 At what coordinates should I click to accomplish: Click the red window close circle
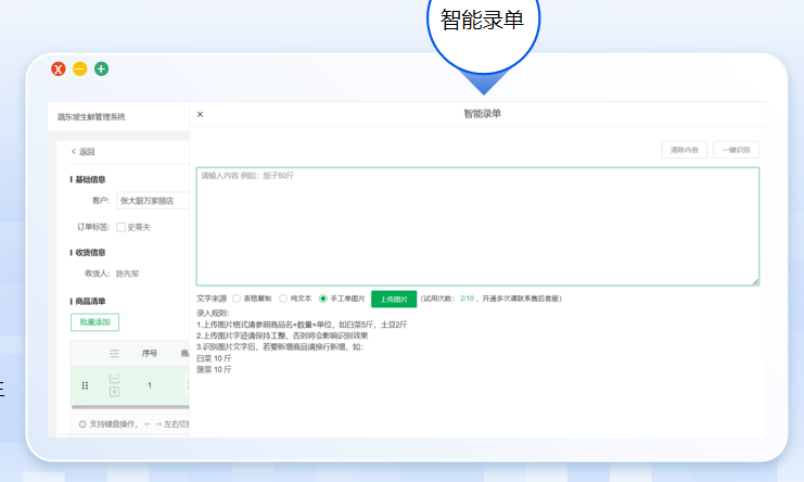(x=59, y=69)
